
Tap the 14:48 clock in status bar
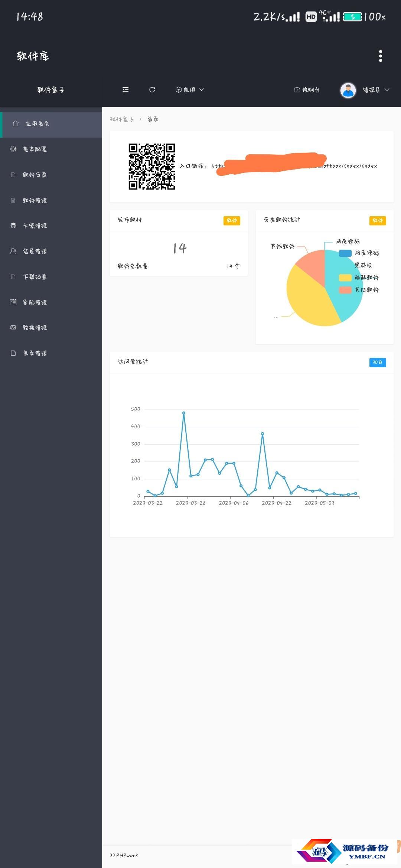pos(30,17)
